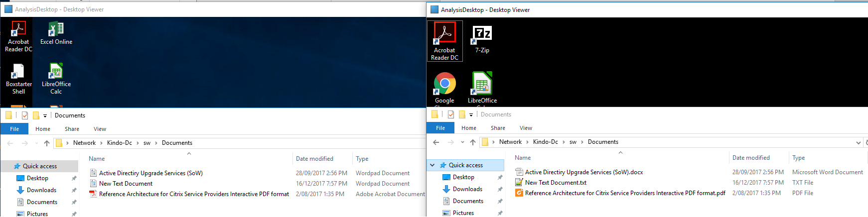Viewport: 868px width, 217px height.
Task: Open Google Chrome shortcut on right desktop
Action: [x=444, y=89]
